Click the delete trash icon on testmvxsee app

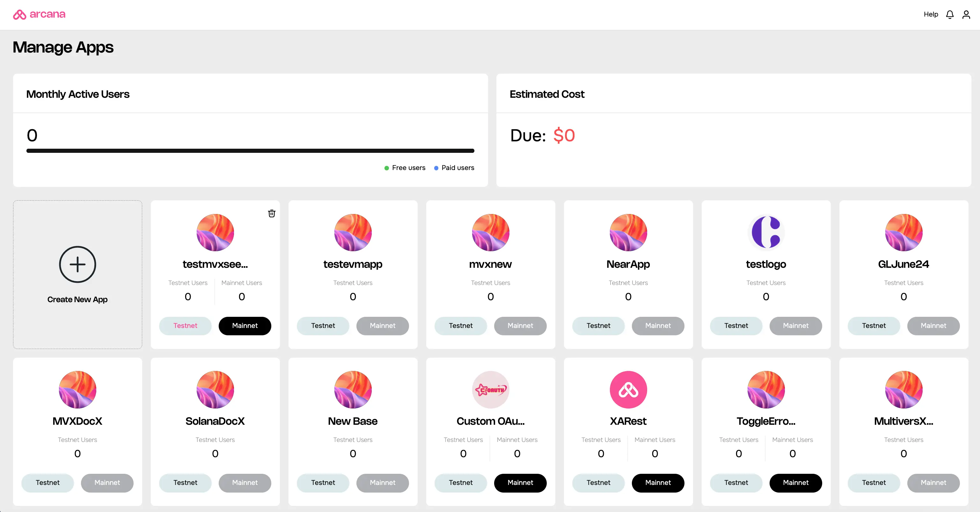(x=272, y=213)
